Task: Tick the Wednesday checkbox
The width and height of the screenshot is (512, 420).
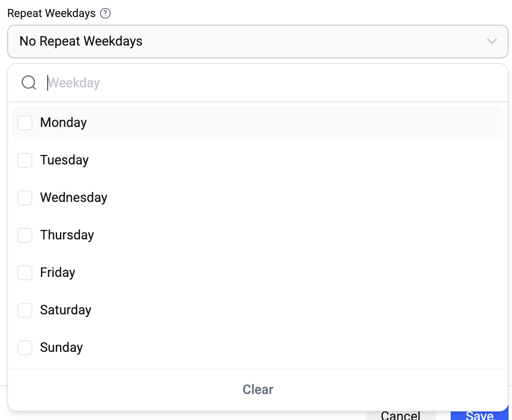Action: point(25,198)
